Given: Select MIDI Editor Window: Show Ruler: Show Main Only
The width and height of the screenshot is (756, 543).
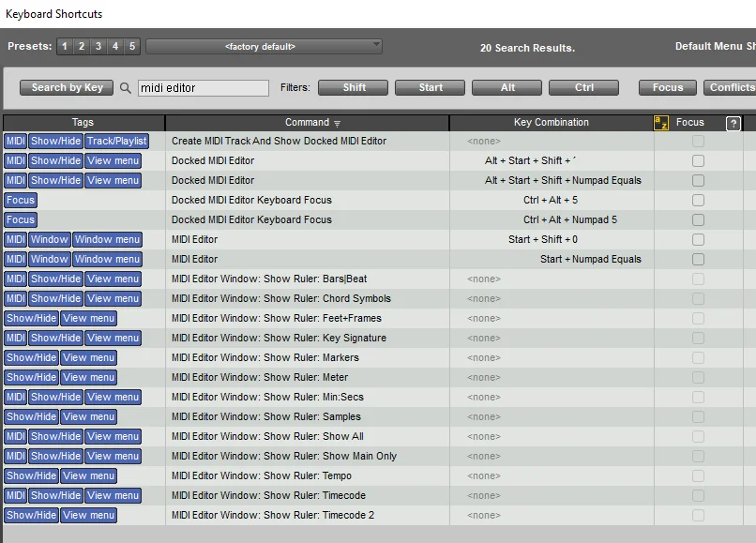Looking at the screenshot, I should click(284, 456).
